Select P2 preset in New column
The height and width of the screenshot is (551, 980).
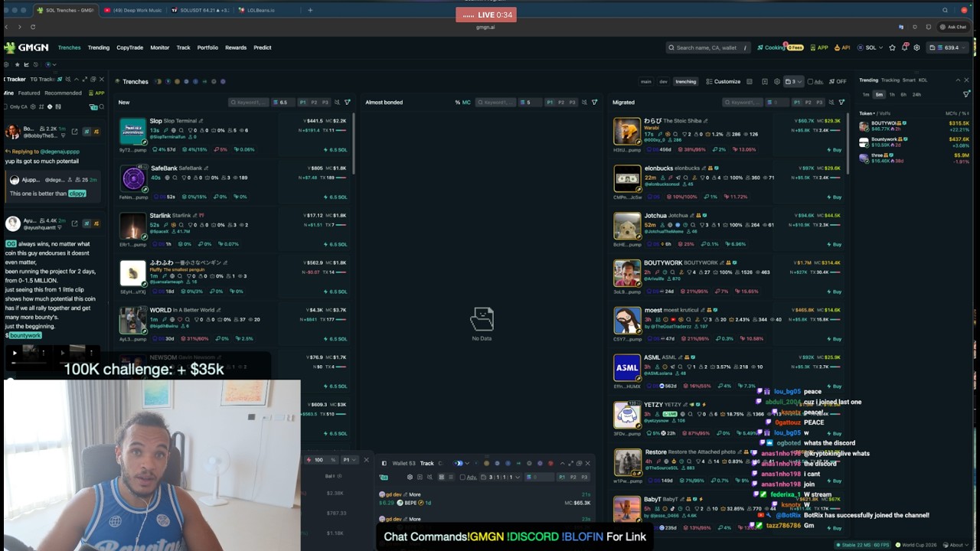click(314, 102)
